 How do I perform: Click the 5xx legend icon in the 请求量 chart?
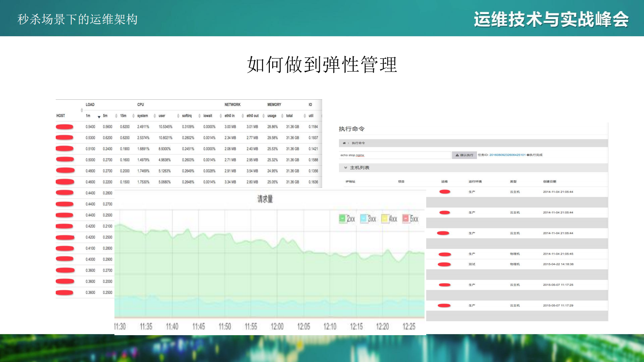(405, 218)
